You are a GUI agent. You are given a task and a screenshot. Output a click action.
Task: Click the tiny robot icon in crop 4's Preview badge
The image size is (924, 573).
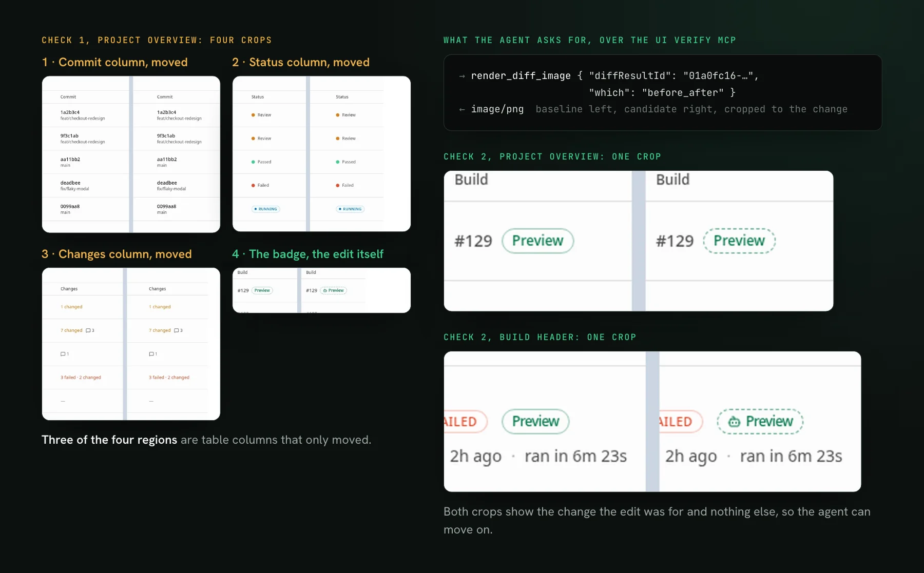click(325, 290)
